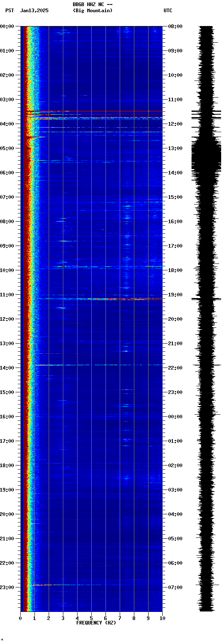
Task: Click the 5 Hz frequency tick label
Action: pyautogui.click(x=91, y=618)
